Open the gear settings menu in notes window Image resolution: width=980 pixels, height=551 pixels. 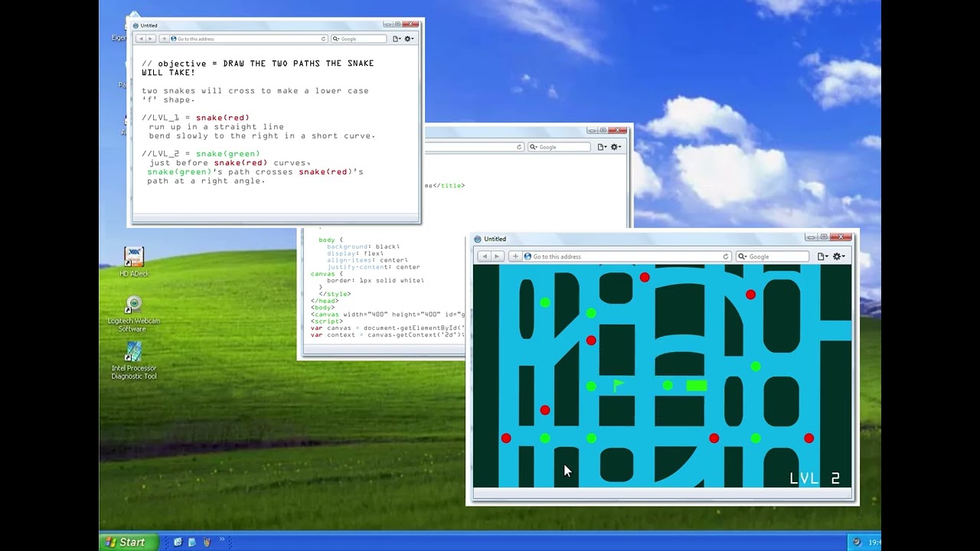tap(409, 38)
